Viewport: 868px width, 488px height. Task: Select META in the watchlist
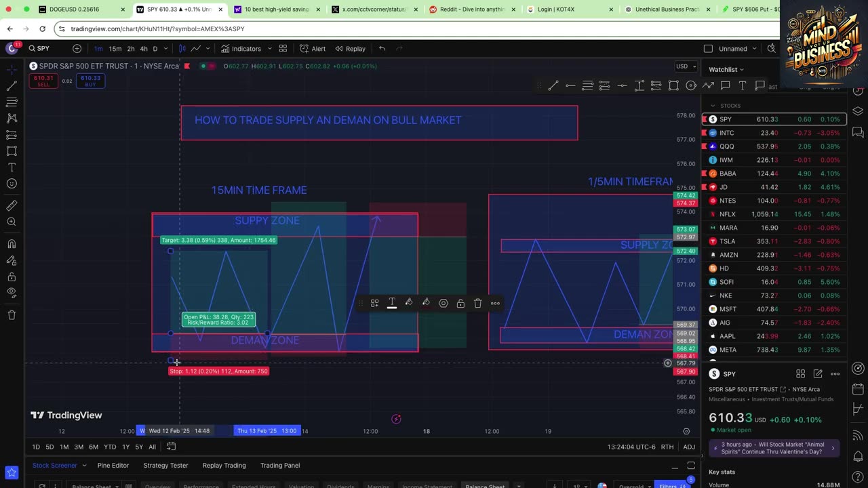tap(774, 350)
